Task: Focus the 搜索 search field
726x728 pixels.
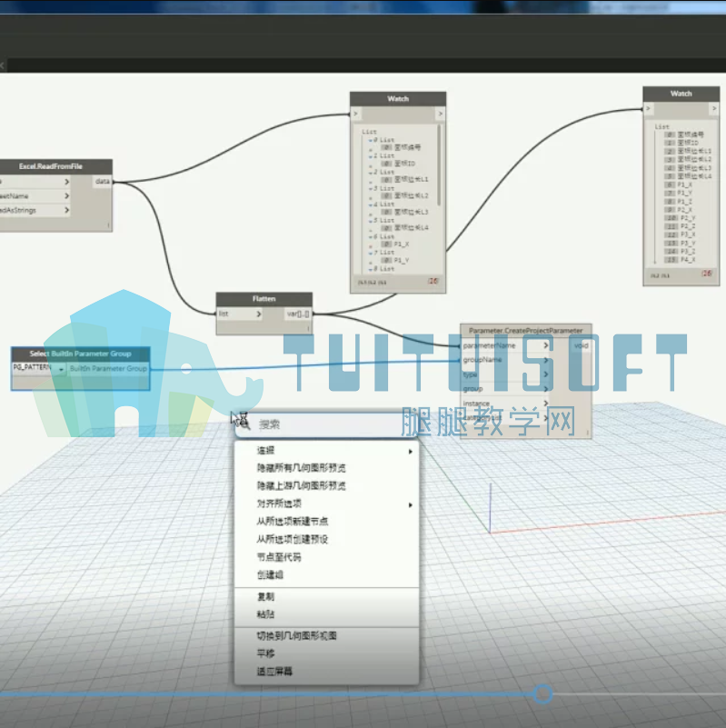Action: click(327, 424)
